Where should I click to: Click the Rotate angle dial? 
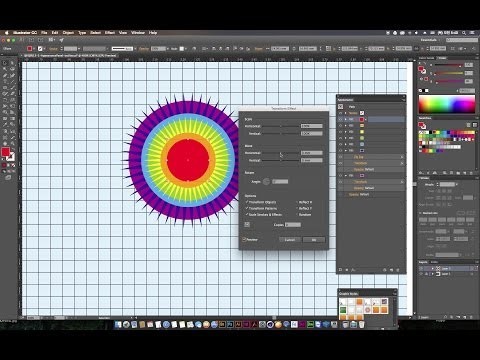coord(266,182)
